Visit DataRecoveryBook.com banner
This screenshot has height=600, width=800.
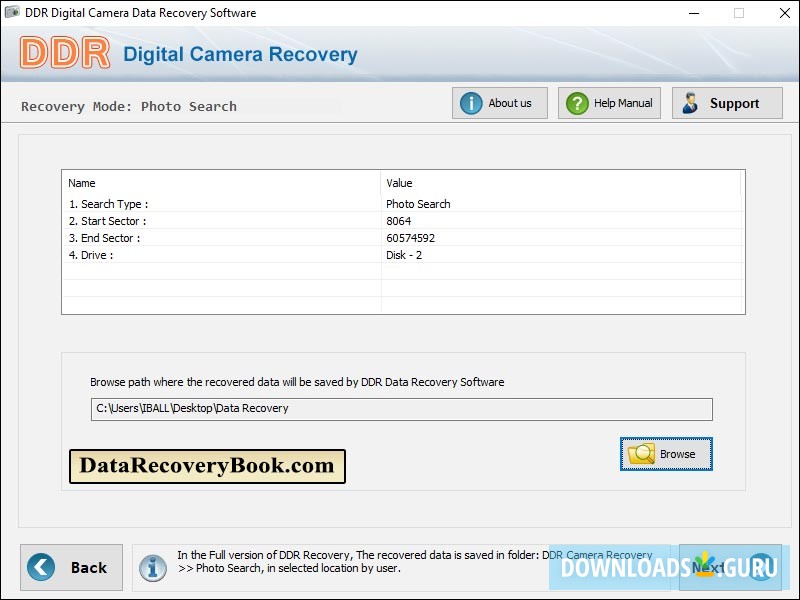coord(207,466)
